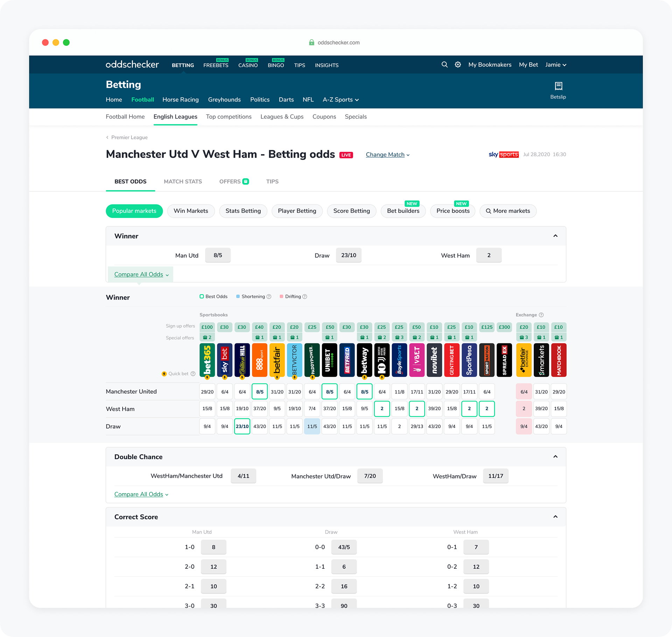Image resolution: width=672 pixels, height=637 pixels.
Task: Pick correct score 1-1 odds 6
Action: pyautogui.click(x=344, y=567)
